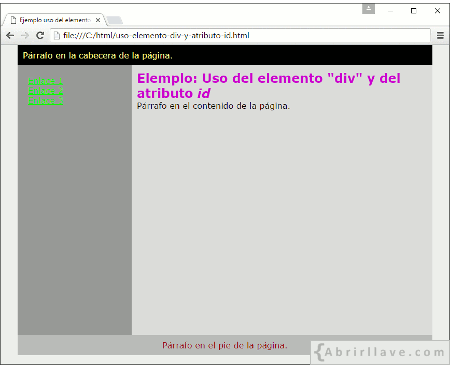
Task: Reload the page with the refresh icon
Action: 40,35
